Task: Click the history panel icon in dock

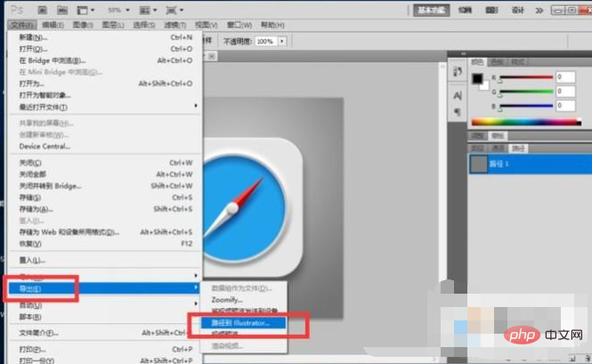Action: (x=458, y=71)
